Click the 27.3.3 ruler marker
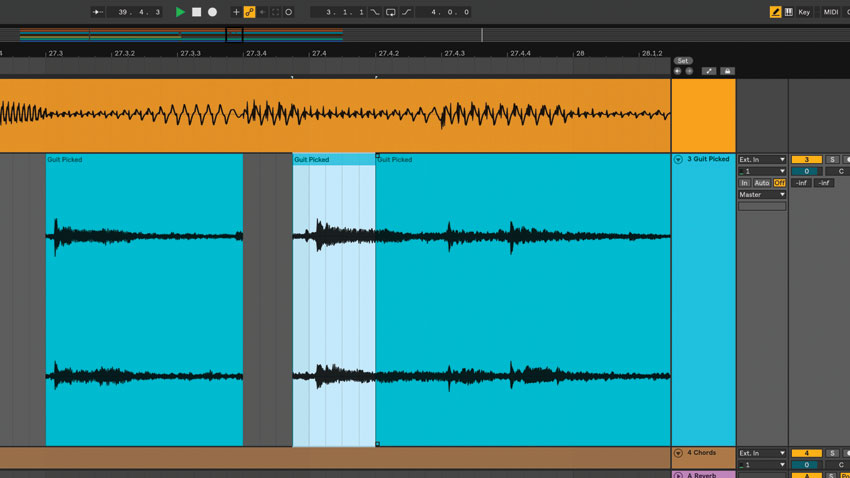 (190, 54)
